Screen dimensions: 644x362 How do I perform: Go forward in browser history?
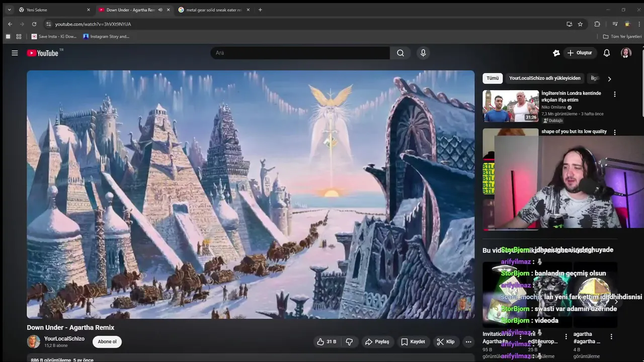(22, 24)
